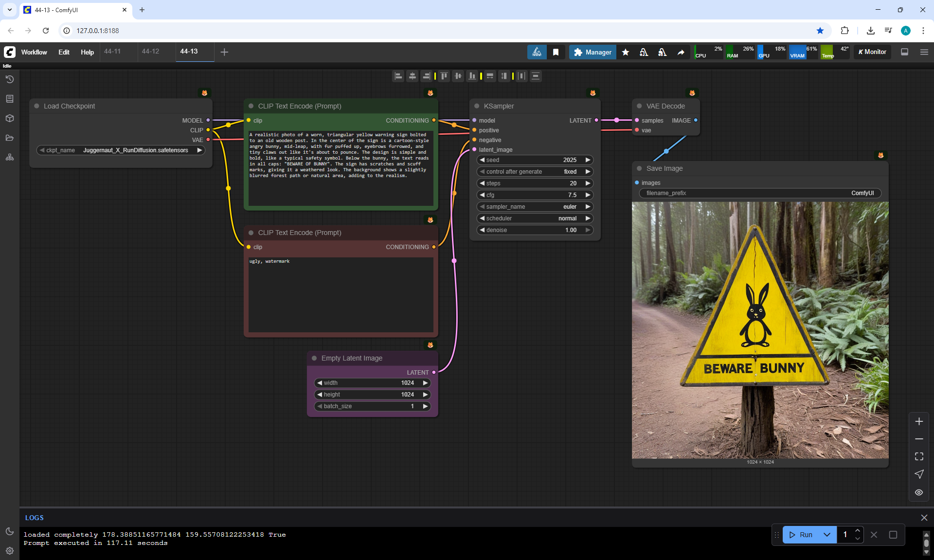Open the model library tree icon
Viewport: 934px width, 560px height.
[x=9, y=157]
